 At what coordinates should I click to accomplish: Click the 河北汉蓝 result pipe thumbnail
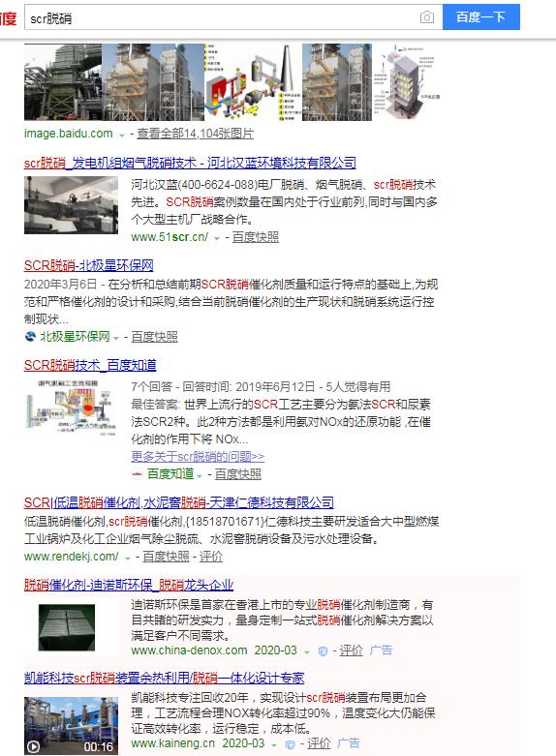click(x=71, y=205)
